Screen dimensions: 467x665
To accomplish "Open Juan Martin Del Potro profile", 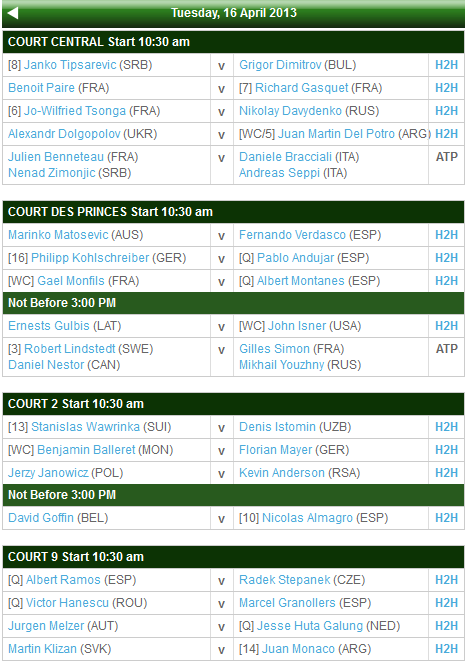I will [336, 134].
